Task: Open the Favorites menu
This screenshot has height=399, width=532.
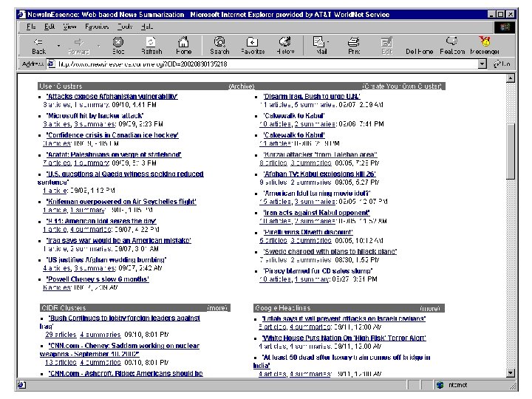Action: (x=97, y=27)
